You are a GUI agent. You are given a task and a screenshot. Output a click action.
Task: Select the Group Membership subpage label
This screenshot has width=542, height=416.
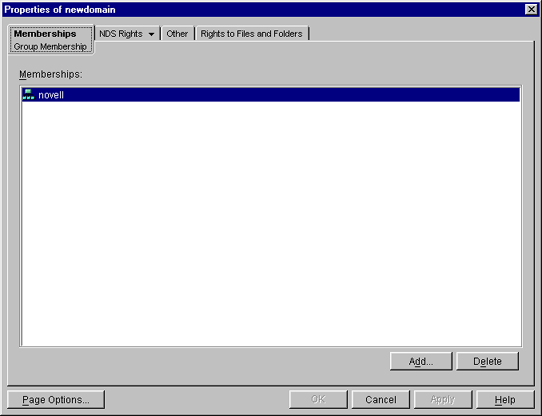(x=50, y=47)
